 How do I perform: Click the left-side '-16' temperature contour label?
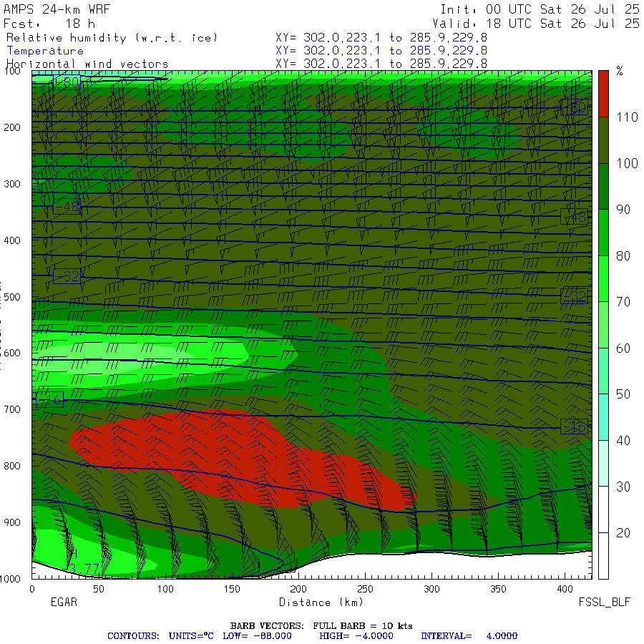click(x=49, y=399)
